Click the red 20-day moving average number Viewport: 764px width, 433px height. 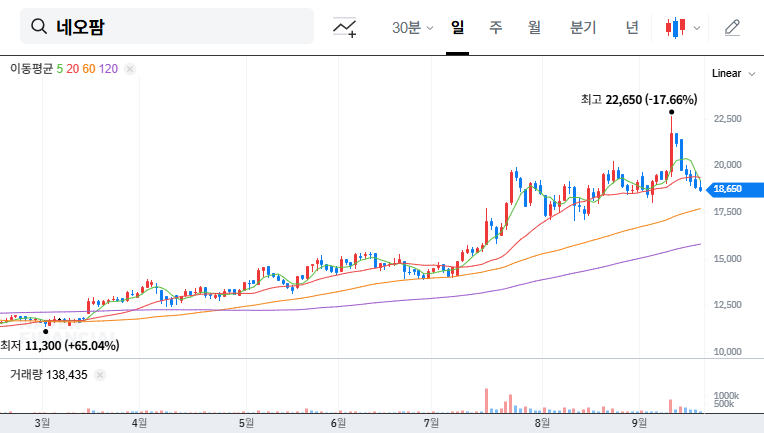72,69
